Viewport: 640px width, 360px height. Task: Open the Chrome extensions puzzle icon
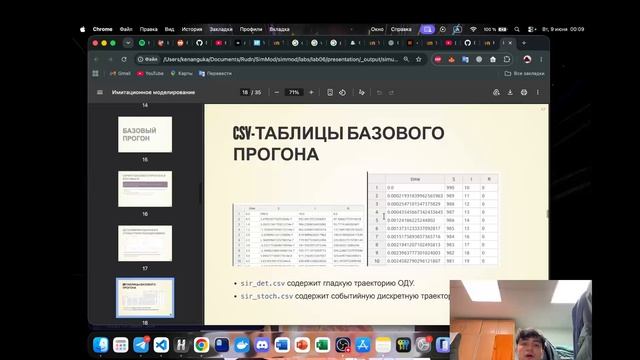click(x=507, y=59)
